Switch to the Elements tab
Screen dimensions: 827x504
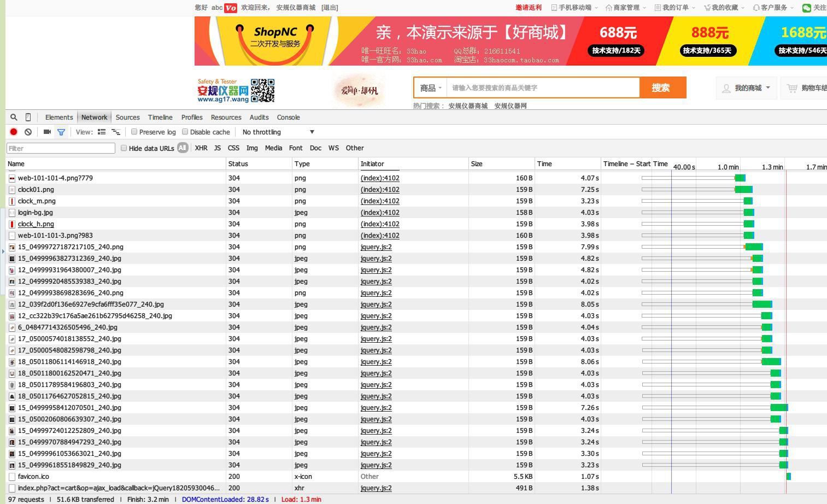pyautogui.click(x=59, y=118)
